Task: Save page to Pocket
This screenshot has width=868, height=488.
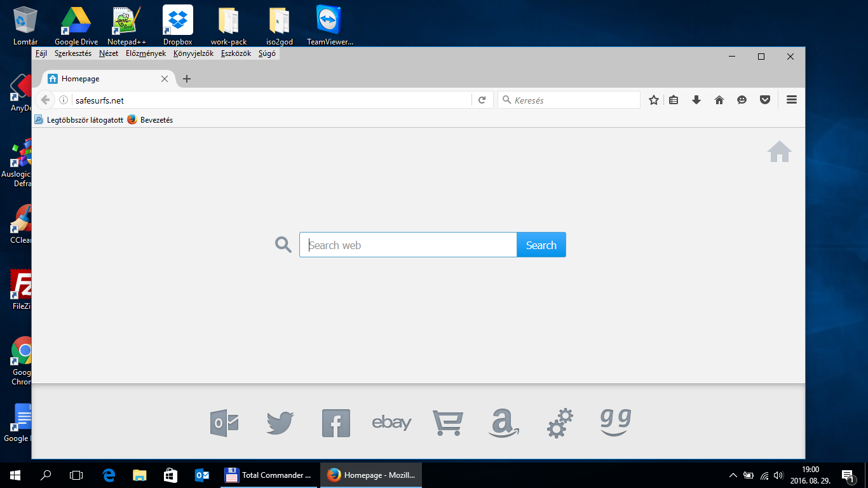Action: point(765,100)
